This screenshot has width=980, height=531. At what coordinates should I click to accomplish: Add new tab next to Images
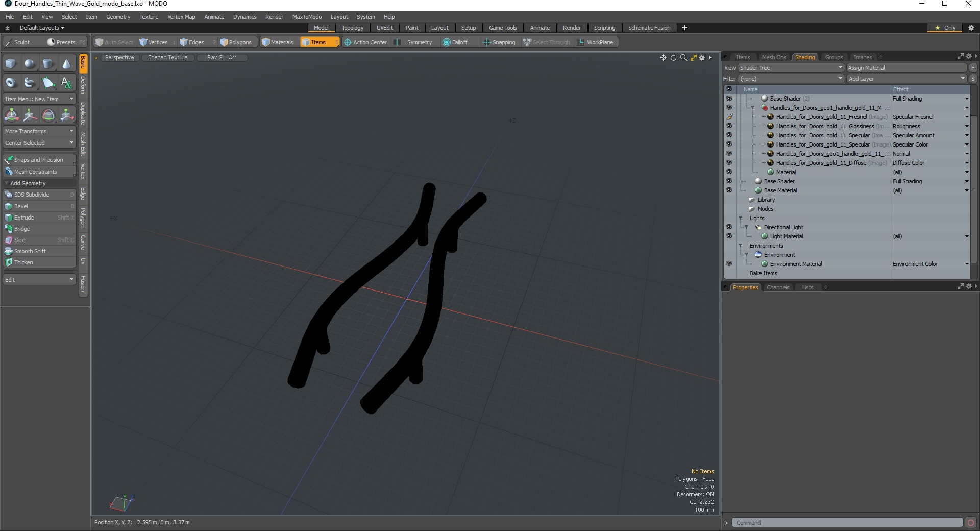pos(881,57)
